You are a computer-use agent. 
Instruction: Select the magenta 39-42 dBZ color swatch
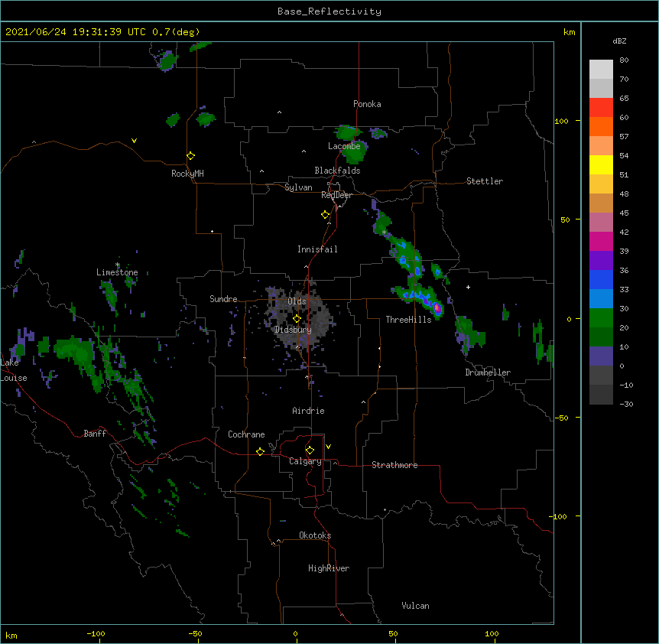pos(601,241)
